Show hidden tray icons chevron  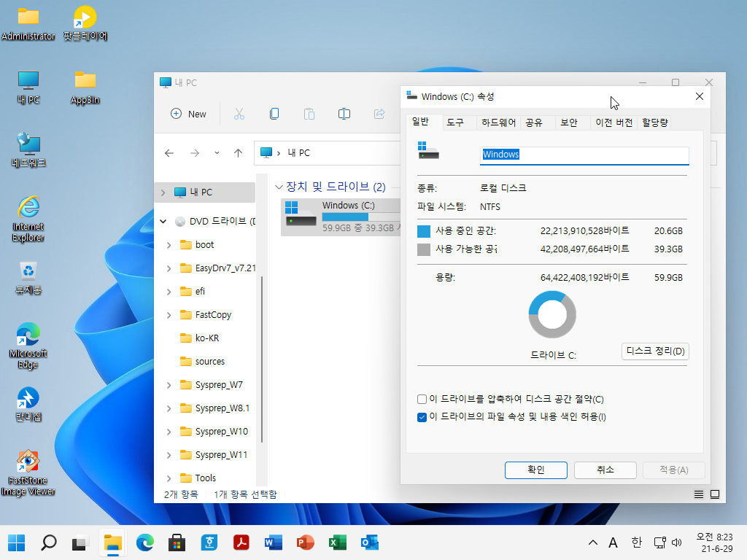[592, 542]
